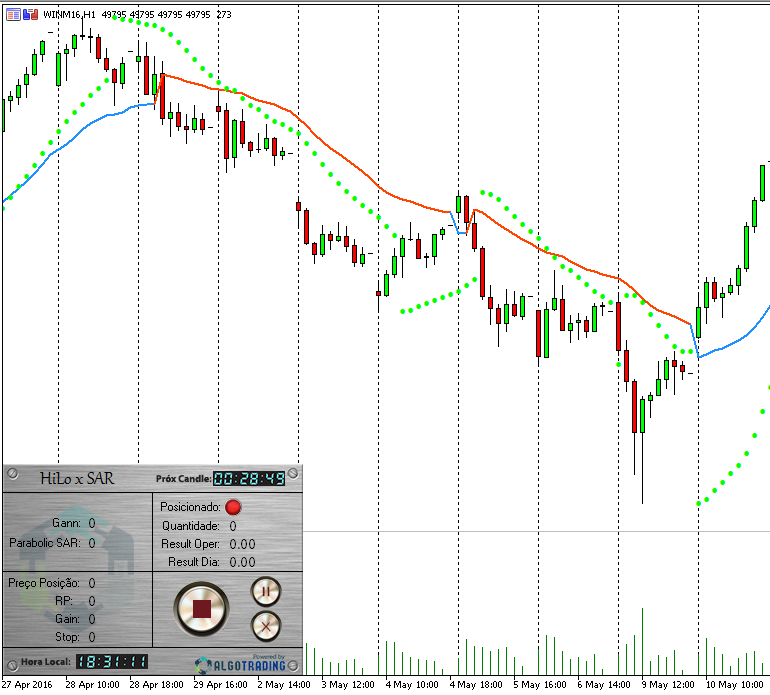Viewport: 770px width, 695px height.
Task: Click the screw icon beside Hora Local
Action: coord(12,667)
